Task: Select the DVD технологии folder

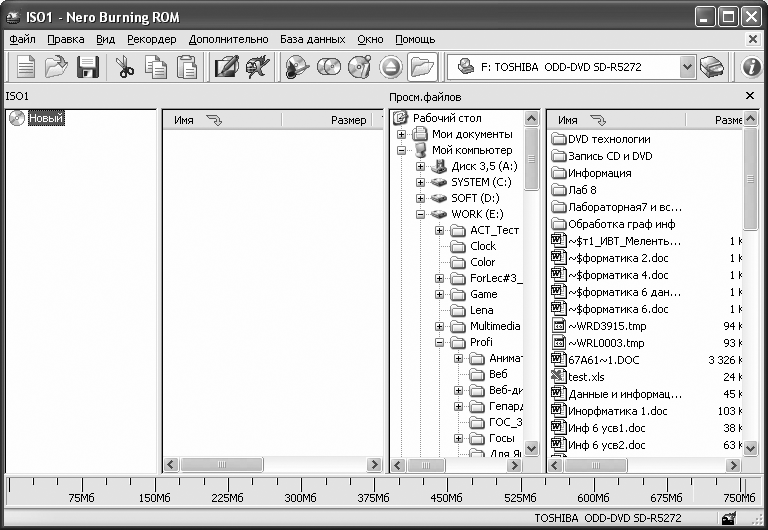Action: pyautogui.click(x=609, y=139)
